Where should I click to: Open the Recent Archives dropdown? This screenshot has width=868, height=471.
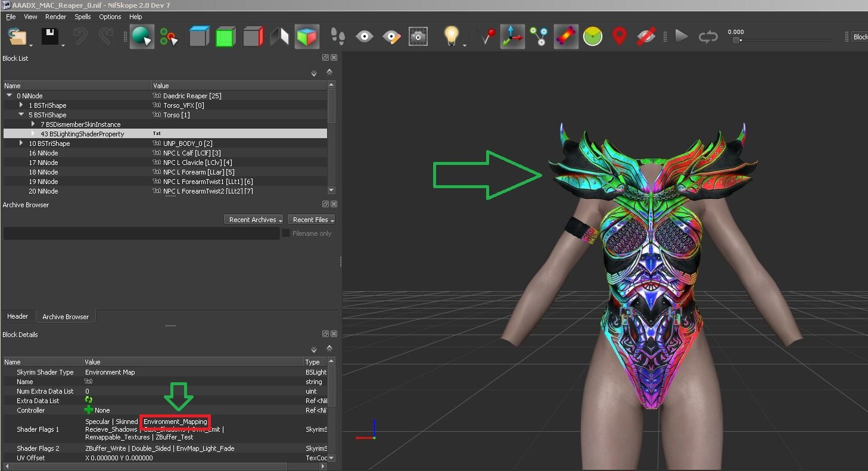pos(254,220)
